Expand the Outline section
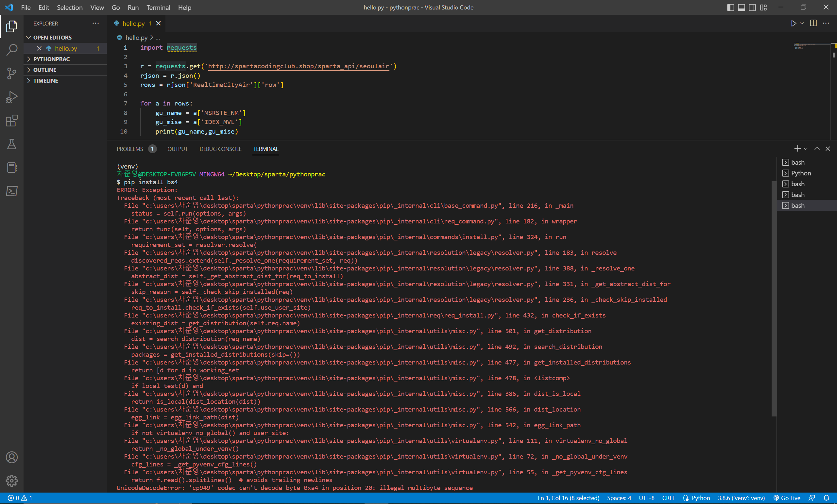 pos(65,70)
